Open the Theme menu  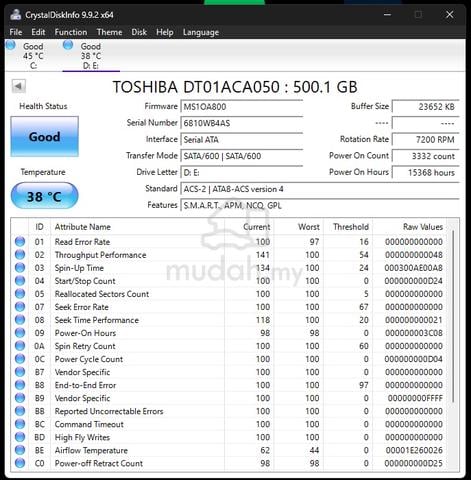(x=109, y=32)
